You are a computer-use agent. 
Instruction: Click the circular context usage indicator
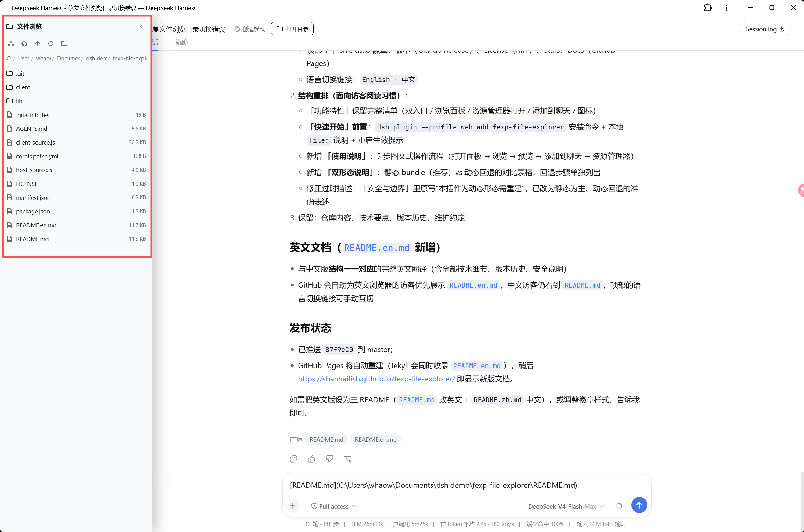(619, 506)
